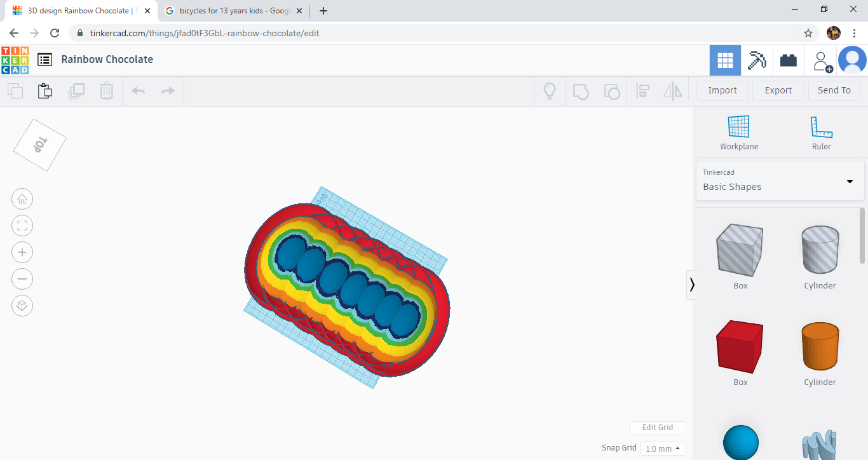Open the Chrome three-dot menu
Screen dimensions: 868x460
point(855,33)
